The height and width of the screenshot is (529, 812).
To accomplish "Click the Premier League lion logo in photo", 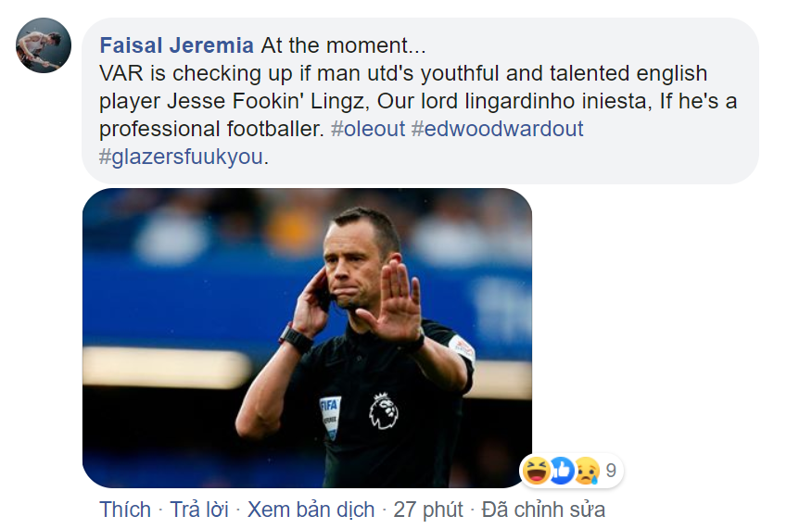I will (384, 411).
